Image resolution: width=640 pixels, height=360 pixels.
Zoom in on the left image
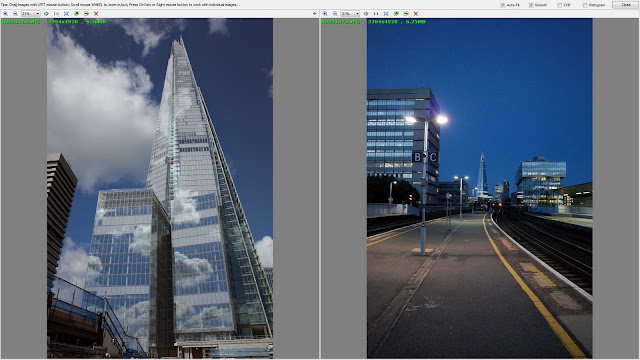(x=5, y=13)
